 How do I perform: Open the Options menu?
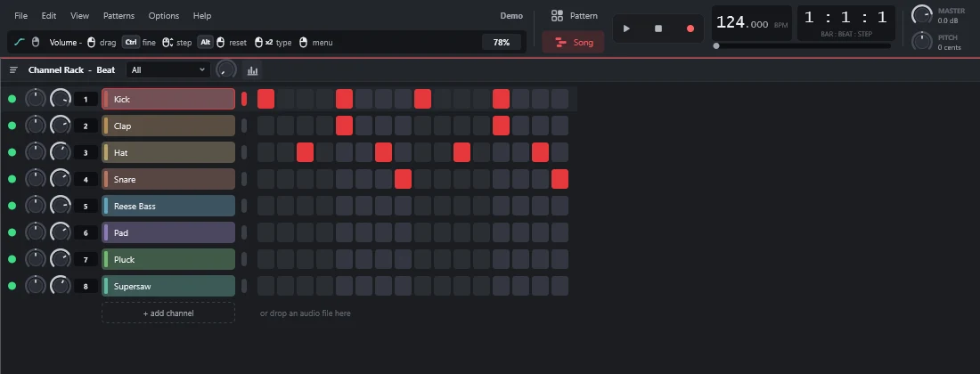pyautogui.click(x=164, y=16)
